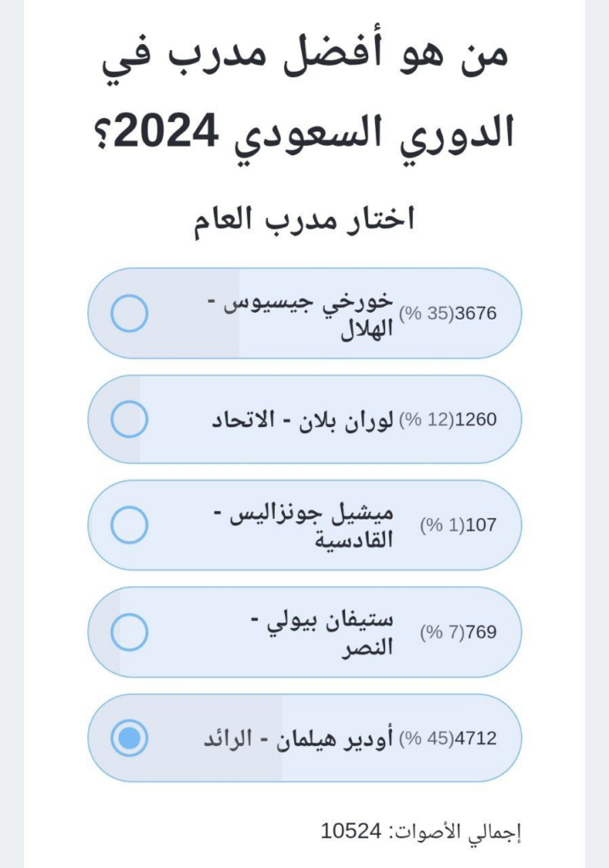Click the 3676 (35 %) vote count
Image resolution: width=609 pixels, height=868 pixels.
(447, 314)
